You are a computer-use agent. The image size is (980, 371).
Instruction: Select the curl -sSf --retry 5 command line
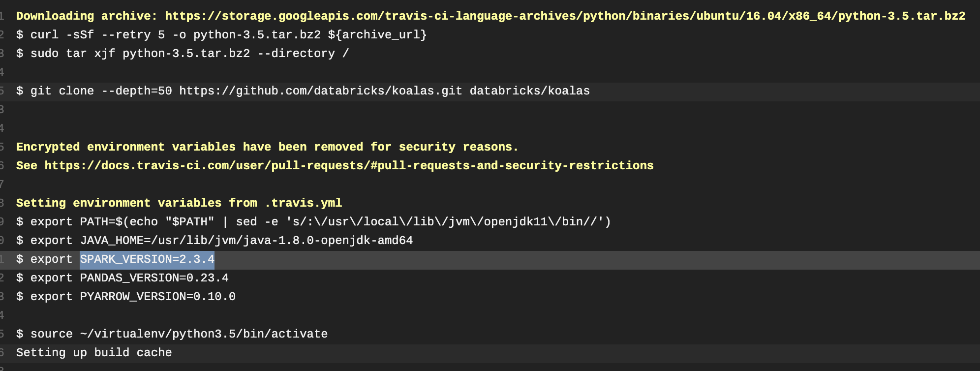221,34
